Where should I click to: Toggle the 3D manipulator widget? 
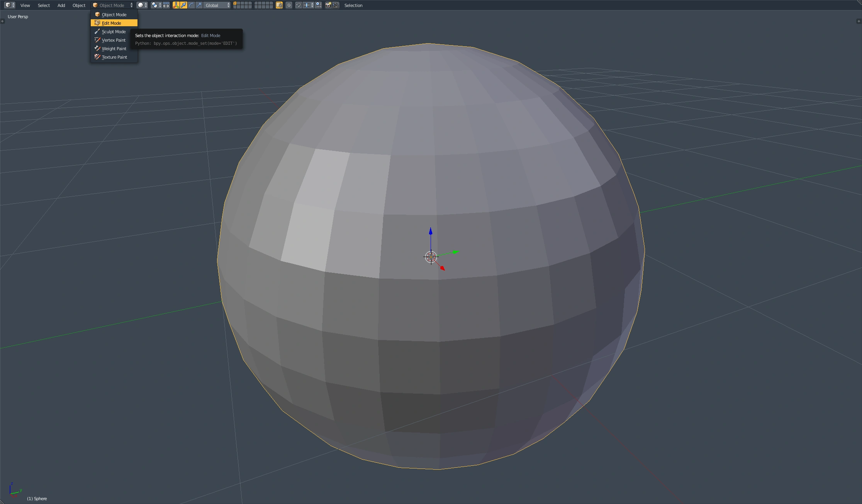(x=176, y=5)
